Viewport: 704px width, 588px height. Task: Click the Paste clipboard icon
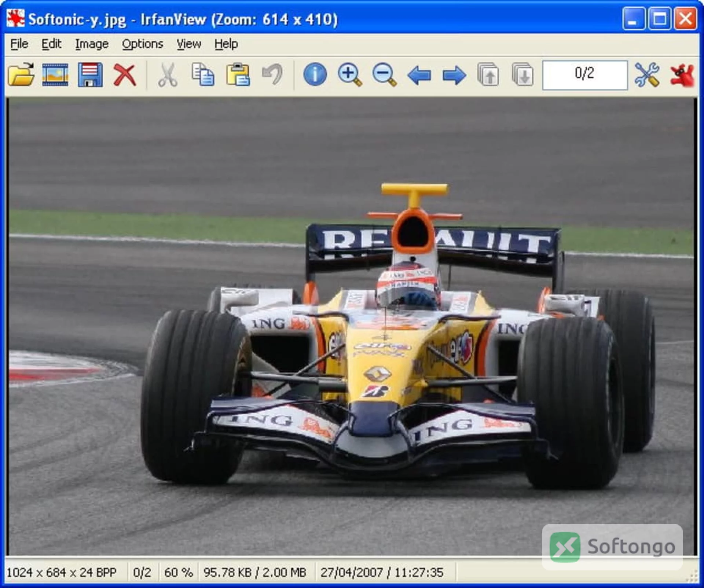[238, 75]
